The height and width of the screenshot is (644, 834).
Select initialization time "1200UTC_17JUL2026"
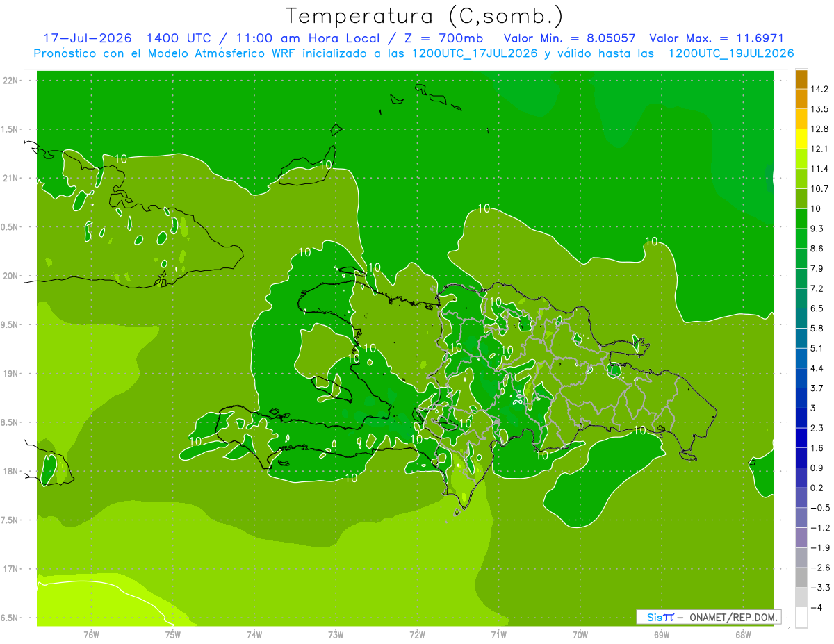point(475,53)
